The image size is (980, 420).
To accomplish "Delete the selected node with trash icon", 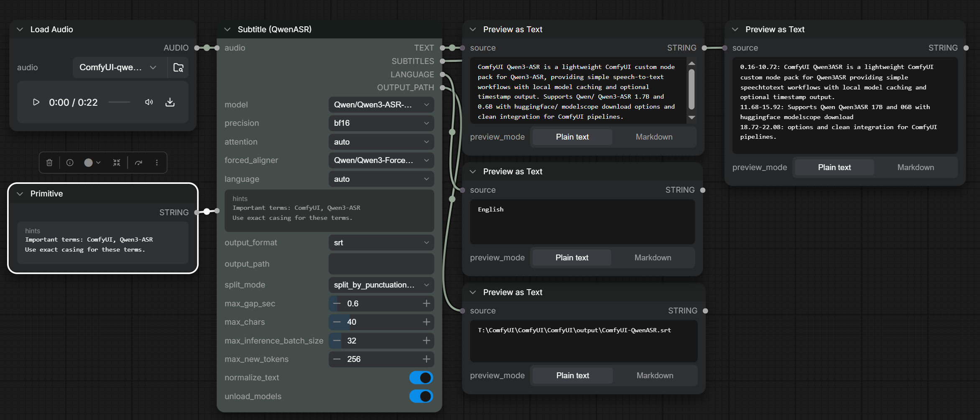I will pos(49,163).
